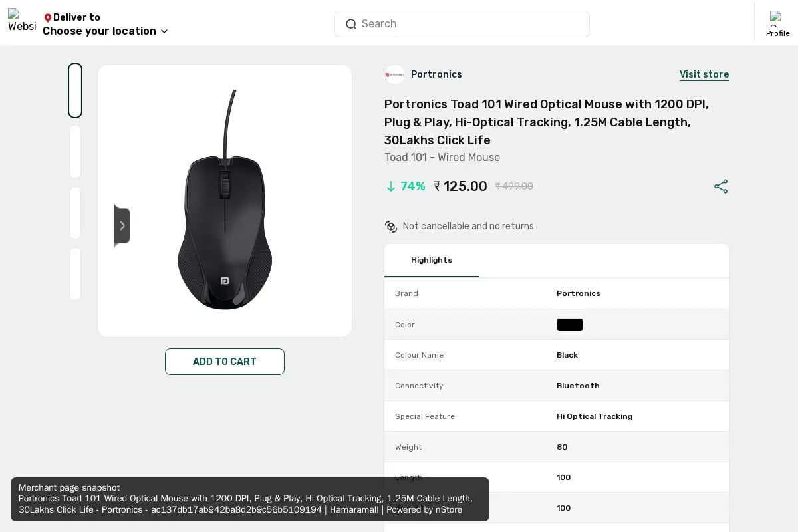Select the fourth product thumbnail
The image size is (798, 532).
[75, 274]
